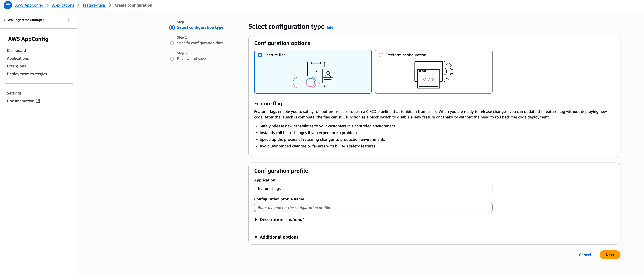Click the Configuration profile name input field
The image size is (644, 274).
click(373, 207)
